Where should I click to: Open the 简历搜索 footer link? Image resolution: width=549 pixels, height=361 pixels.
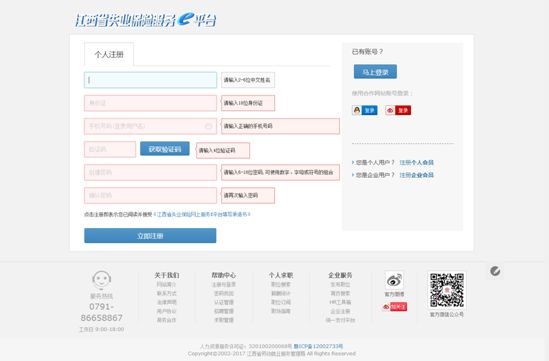[x=340, y=293]
